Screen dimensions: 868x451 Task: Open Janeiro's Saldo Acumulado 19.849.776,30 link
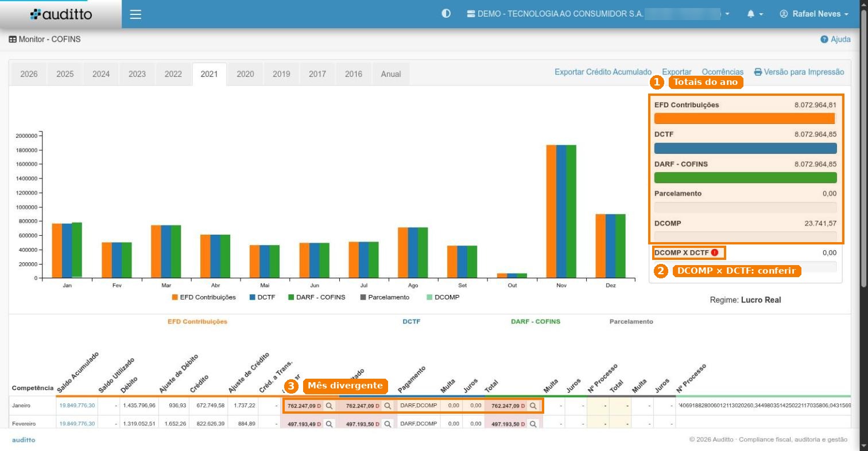click(x=77, y=406)
